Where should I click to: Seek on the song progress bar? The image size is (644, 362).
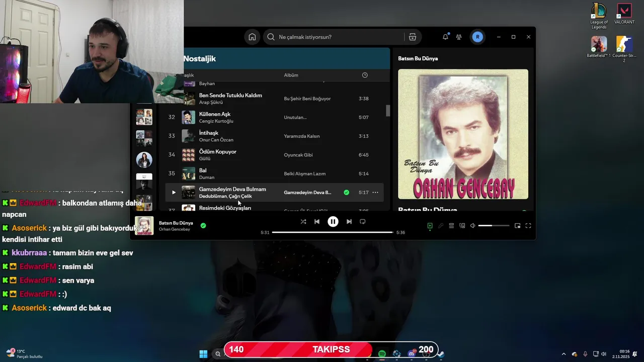click(333, 232)
